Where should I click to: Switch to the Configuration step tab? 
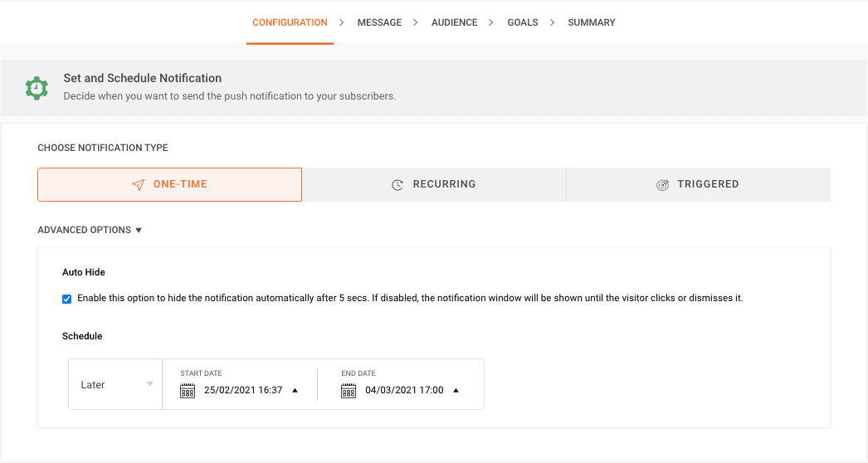point(290,22)
